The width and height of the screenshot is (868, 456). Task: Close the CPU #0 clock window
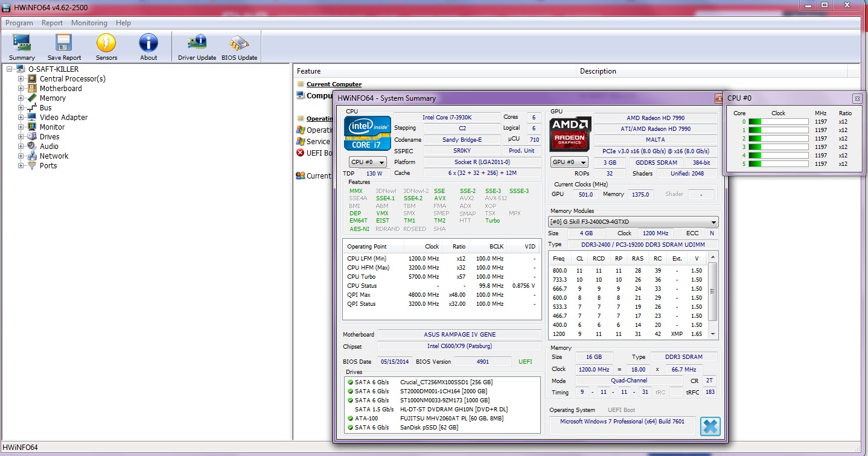(857, 98)
